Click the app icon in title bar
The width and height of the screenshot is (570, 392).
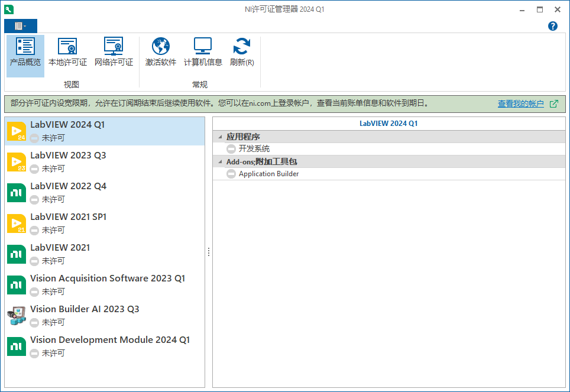(x=9, y=9)
